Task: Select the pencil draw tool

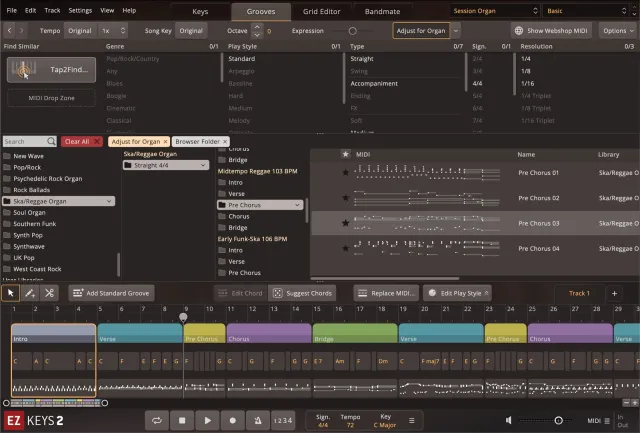Action: pyautogui.click(x=30, y=293)
